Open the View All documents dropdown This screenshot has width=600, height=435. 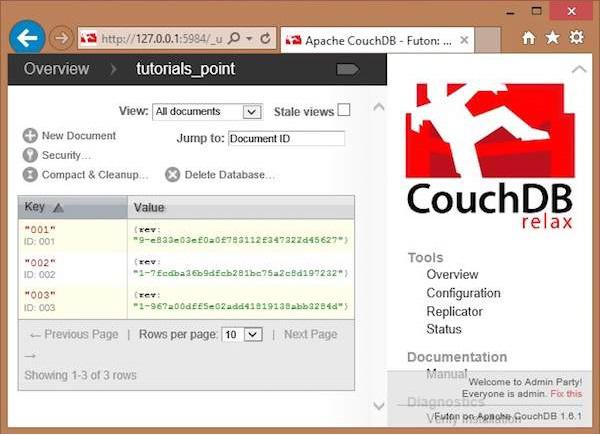coord(207,112)
